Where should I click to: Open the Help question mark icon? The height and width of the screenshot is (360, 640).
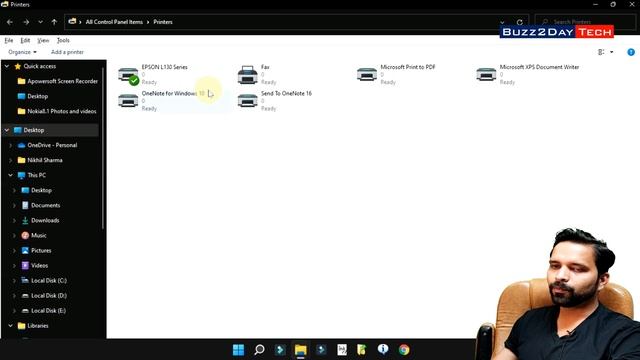tap(631, 52)
